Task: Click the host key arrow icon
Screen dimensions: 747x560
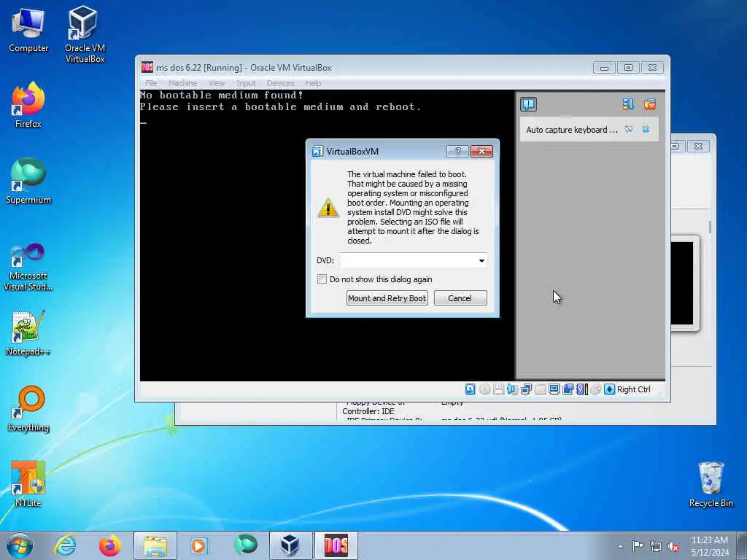Action: (609, 389)
